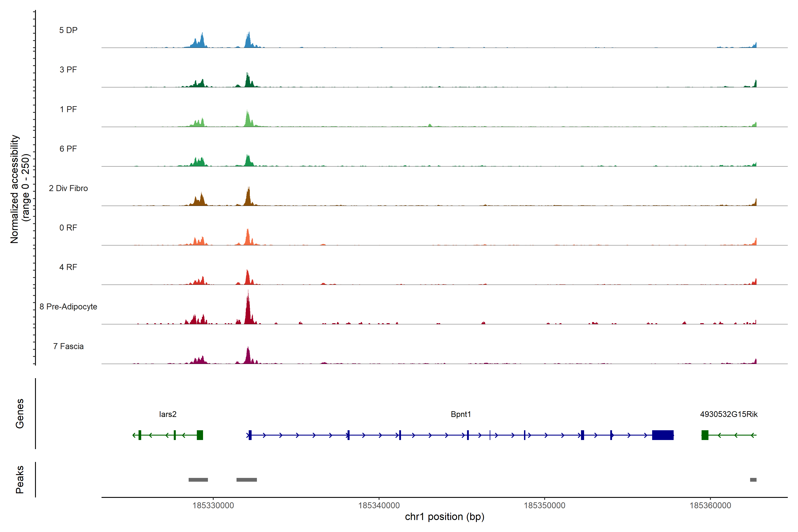Select the 8 Pre-Adipocyte track label
The width and height of the screenshot is (798, 532).
(68, 307)
